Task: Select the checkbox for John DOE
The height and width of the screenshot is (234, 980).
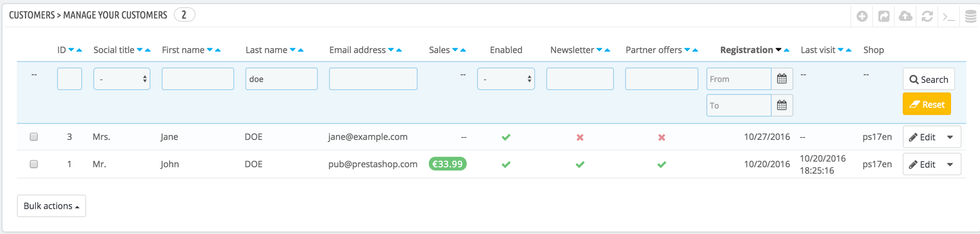Action: (x=34, y=164)
